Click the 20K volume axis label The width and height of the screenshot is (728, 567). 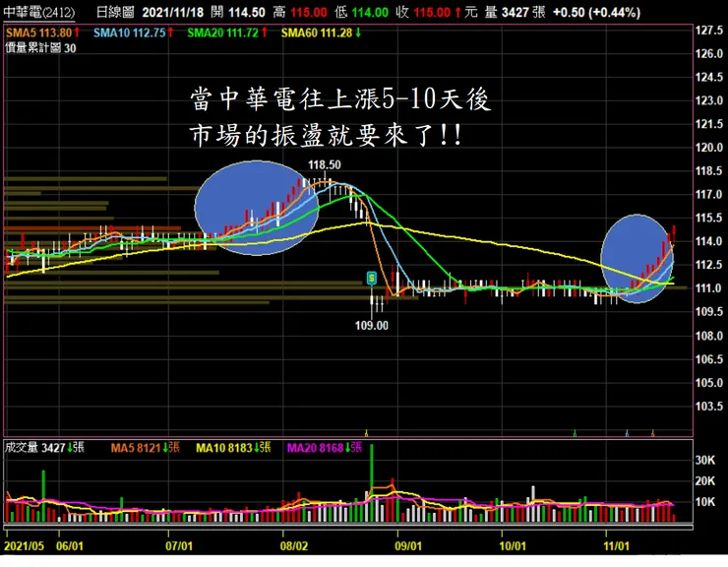[704, 481]
